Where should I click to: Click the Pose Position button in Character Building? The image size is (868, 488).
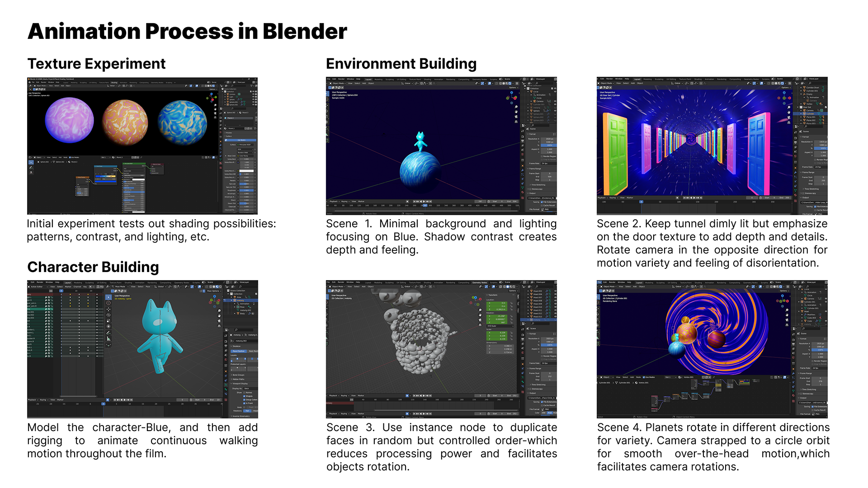pos(239,351)
